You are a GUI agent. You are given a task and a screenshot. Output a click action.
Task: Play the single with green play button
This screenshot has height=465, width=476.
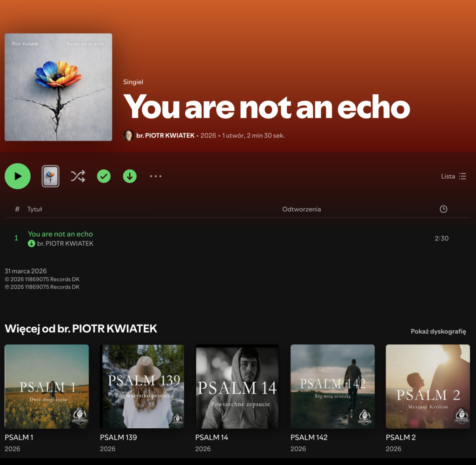[18, 176]
